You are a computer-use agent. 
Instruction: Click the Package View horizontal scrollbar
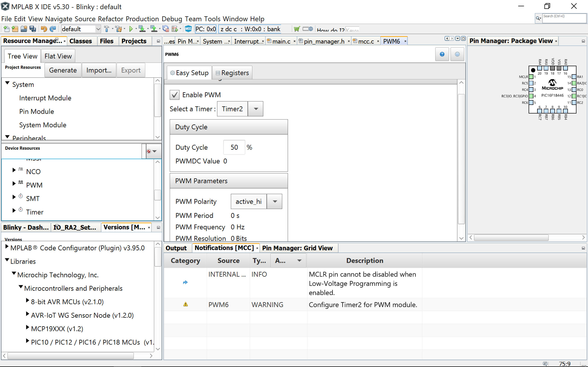(511, 237)
